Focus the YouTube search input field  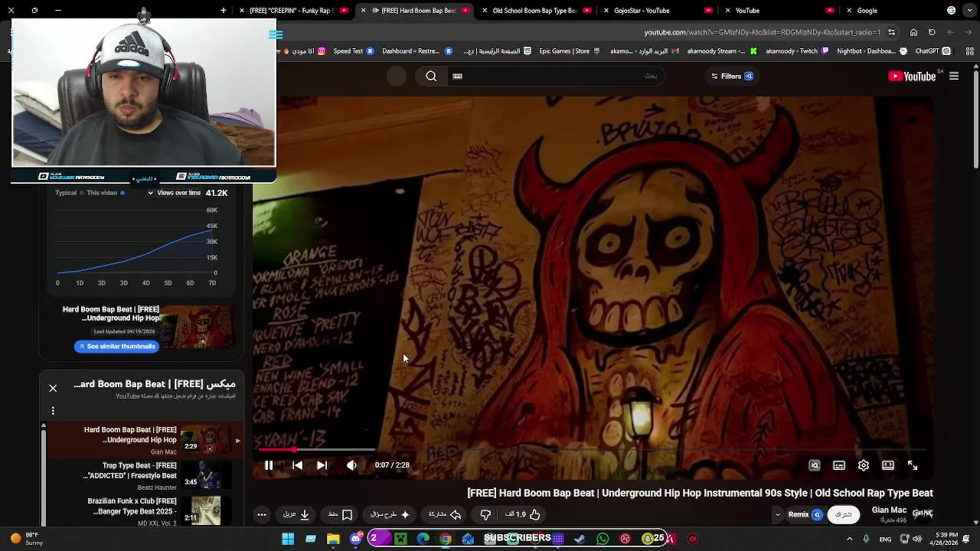pyautogui.click(x=555, y=76)
